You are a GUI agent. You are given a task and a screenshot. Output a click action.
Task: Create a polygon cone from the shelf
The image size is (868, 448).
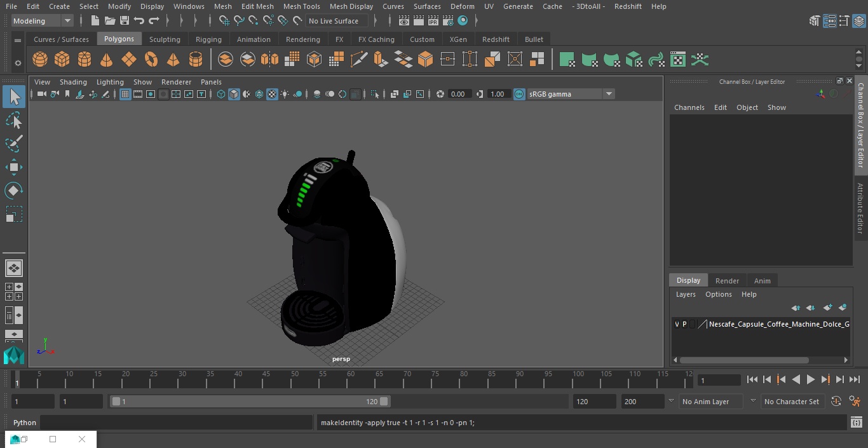[107, 60]
